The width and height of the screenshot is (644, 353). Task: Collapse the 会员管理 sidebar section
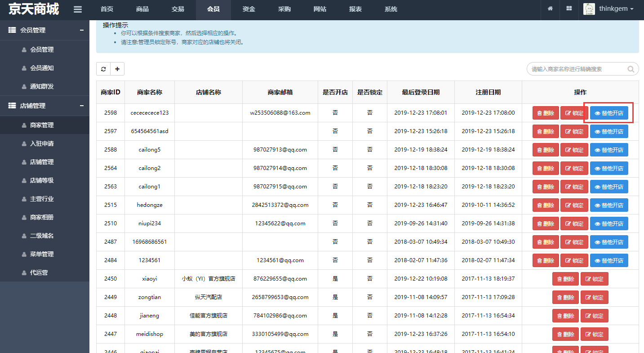(81, 30)
